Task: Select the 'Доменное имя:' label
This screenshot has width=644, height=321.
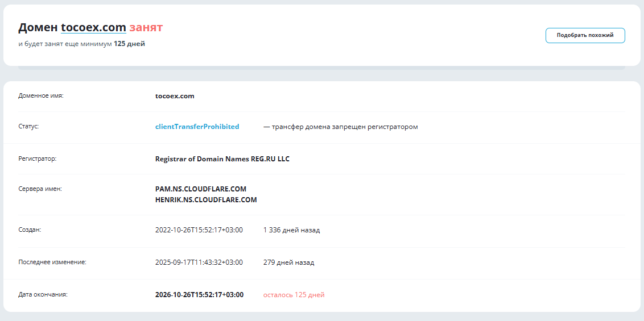Action: coord(41,96)
